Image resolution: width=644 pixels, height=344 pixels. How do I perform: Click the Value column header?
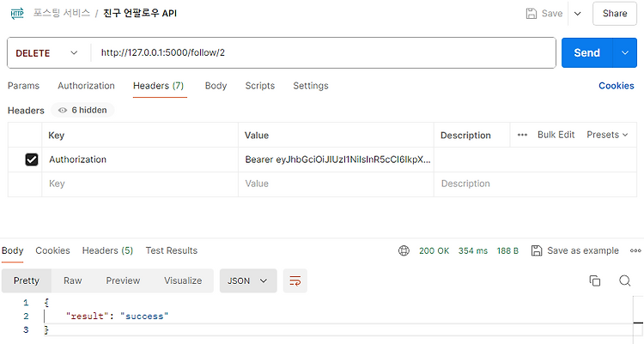(257, 136)
